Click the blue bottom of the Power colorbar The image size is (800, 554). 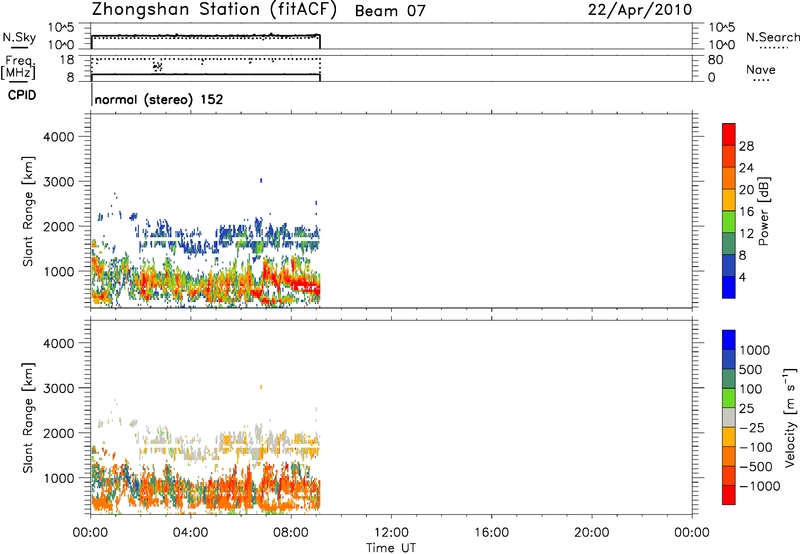click(729, 287)
